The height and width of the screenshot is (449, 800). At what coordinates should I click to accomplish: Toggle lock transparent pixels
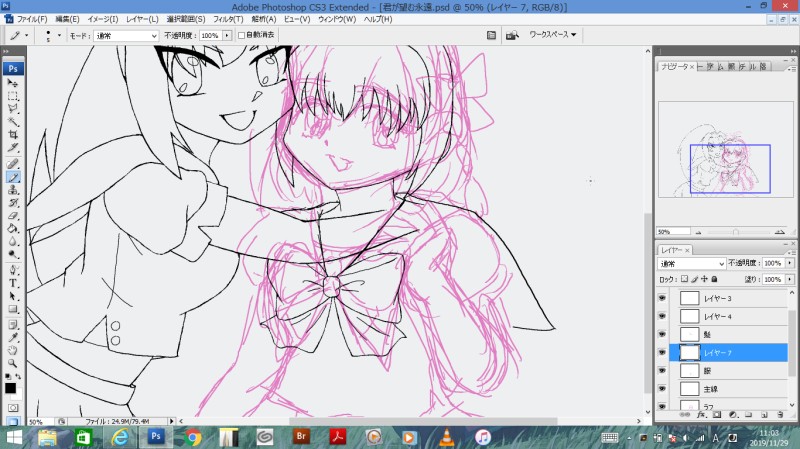pyautogui.click(x=685, y=279)
